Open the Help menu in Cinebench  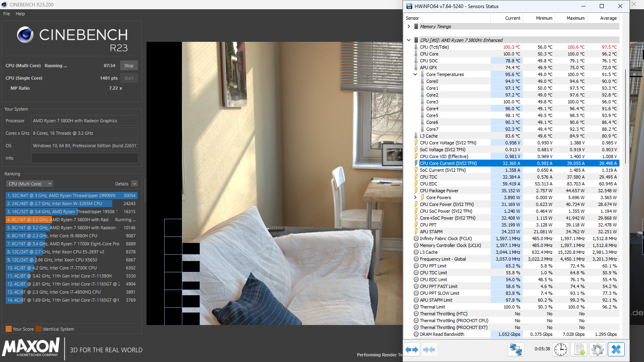20,14
